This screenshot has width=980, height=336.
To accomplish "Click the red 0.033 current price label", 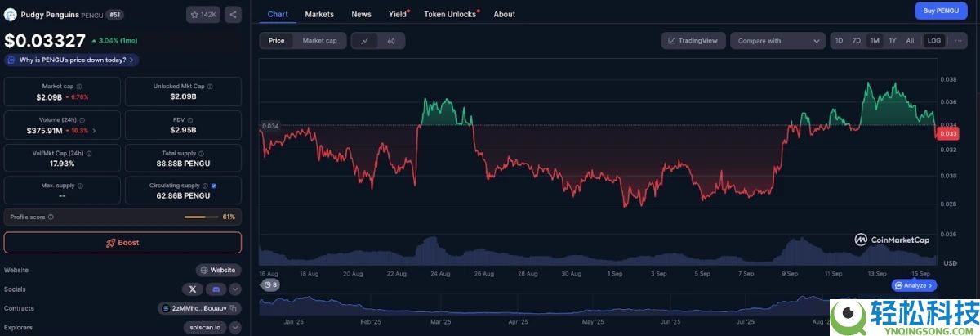I will tap(949, 133).
